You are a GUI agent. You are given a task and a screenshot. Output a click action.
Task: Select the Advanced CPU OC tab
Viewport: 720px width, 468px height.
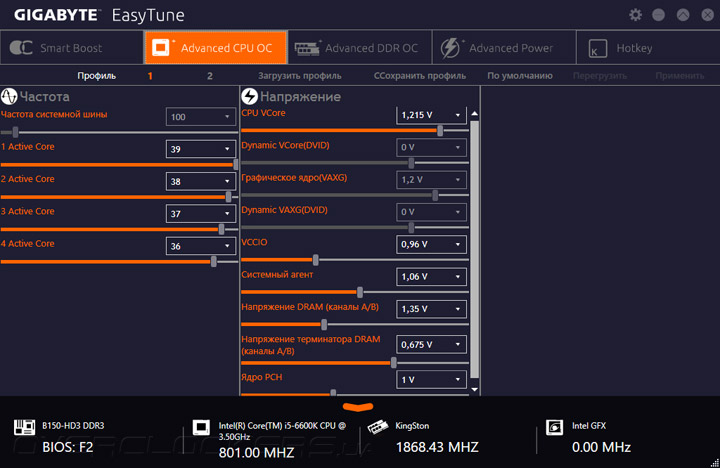click(216, 48)
